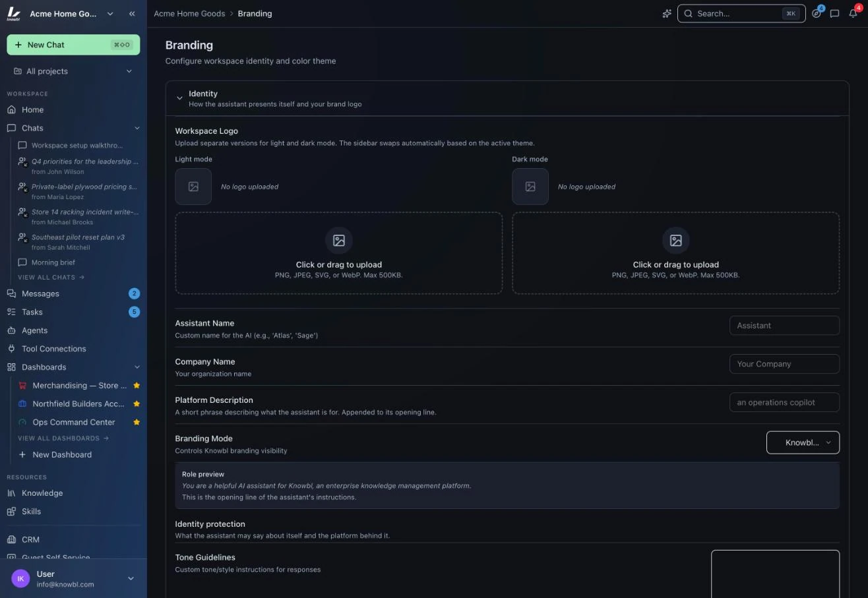The height and width of the screenshot is (598, 868).
Task: Click the Platform Description input field
Action: coord(784,402)
